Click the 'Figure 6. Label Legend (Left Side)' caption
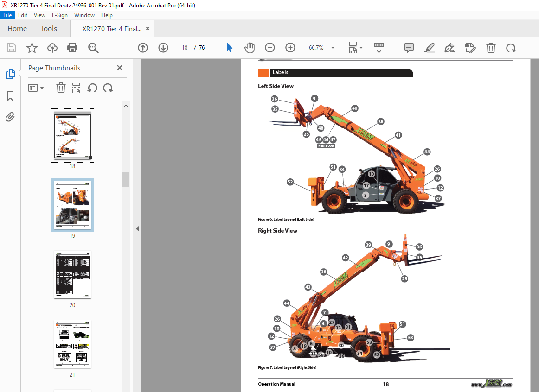 point(286,219)
